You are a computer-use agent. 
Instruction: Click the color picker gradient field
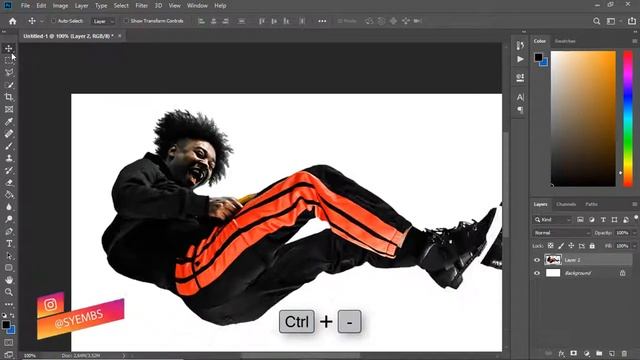coord(583,119)
